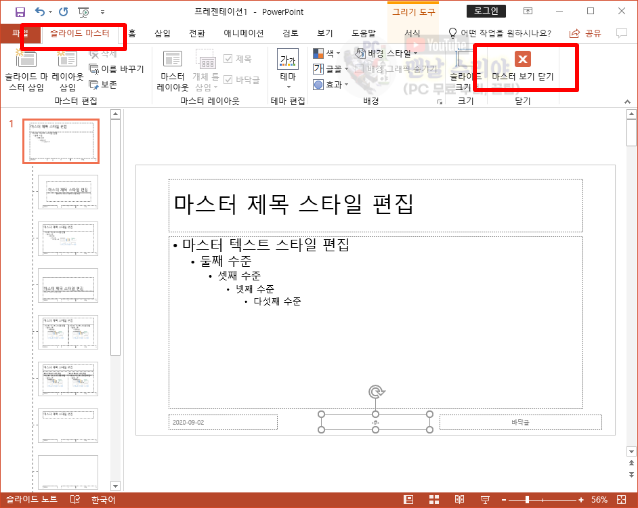
Task: Click the zoom in plus button
Action: point(581,500)
